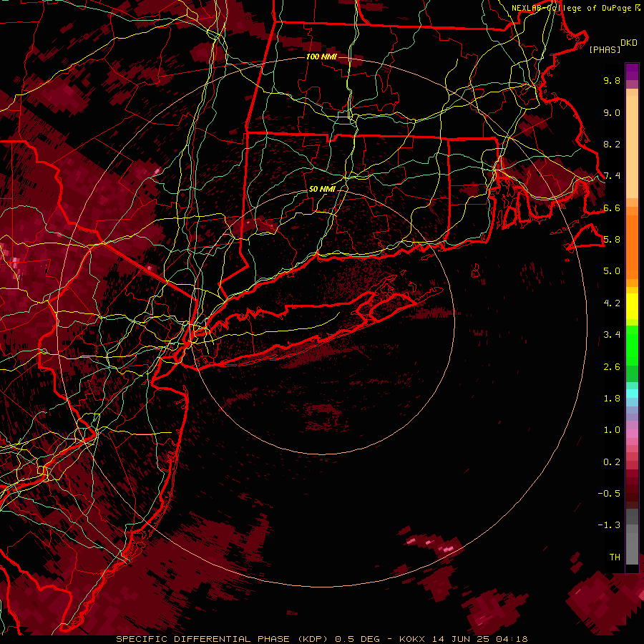Screen dimensions: 644x644
Task: Pick the cyan segment of the color bar
Action: coord(632,394)
